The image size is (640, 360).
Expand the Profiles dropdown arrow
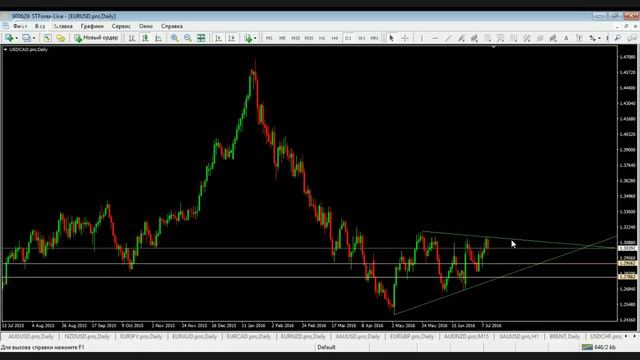point(34,38)
